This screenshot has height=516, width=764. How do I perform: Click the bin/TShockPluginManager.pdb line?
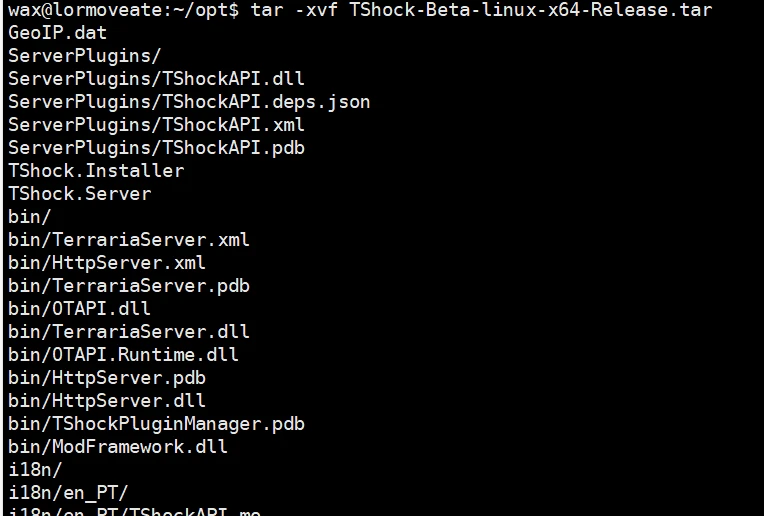pos(157,424)
